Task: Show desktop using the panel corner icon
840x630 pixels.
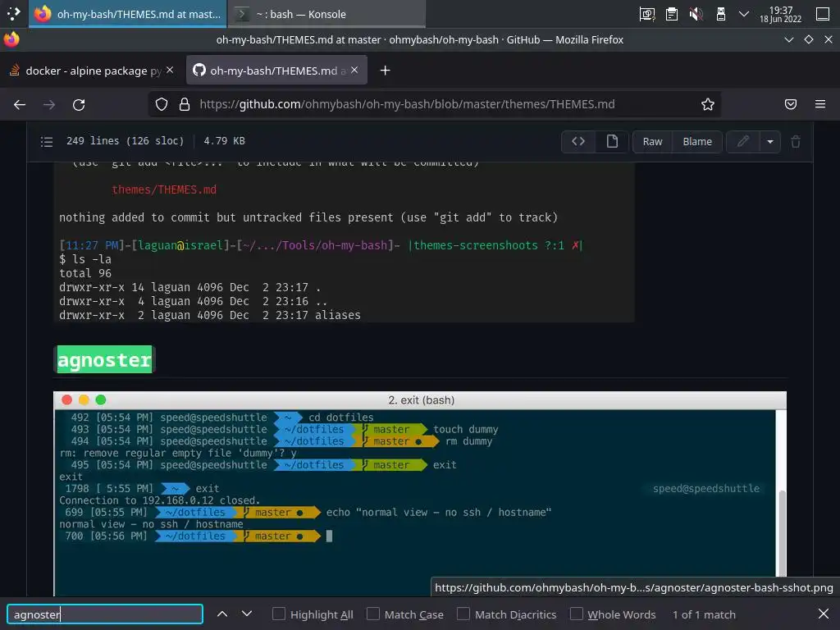Action: pos(823,14)
